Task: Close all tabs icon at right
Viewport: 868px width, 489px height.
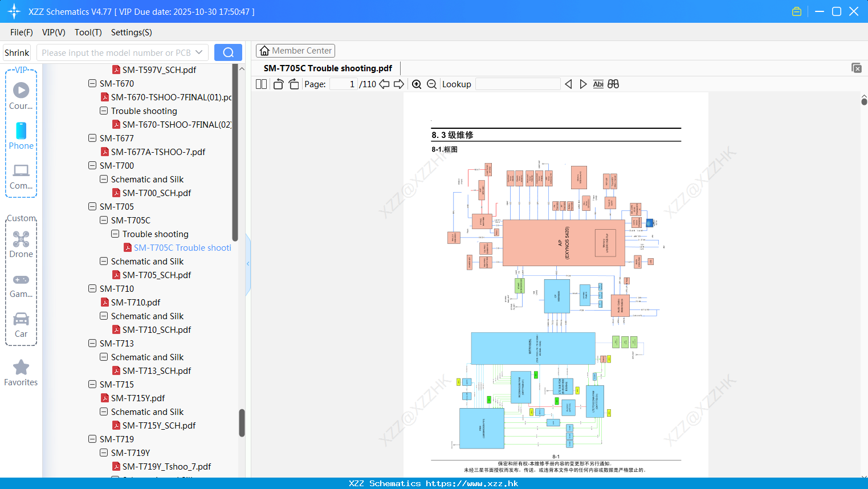Action: (856, 68)
